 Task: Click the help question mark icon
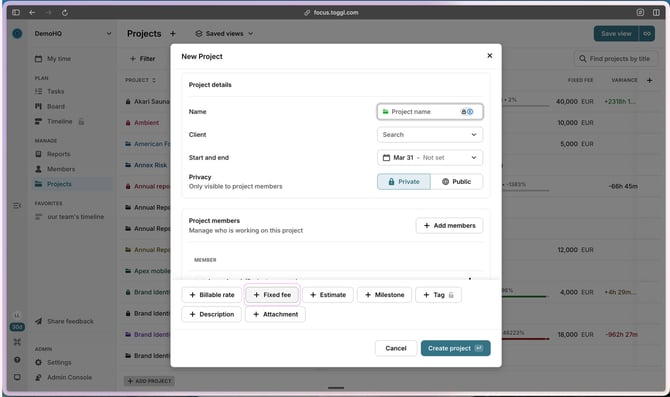17,360
